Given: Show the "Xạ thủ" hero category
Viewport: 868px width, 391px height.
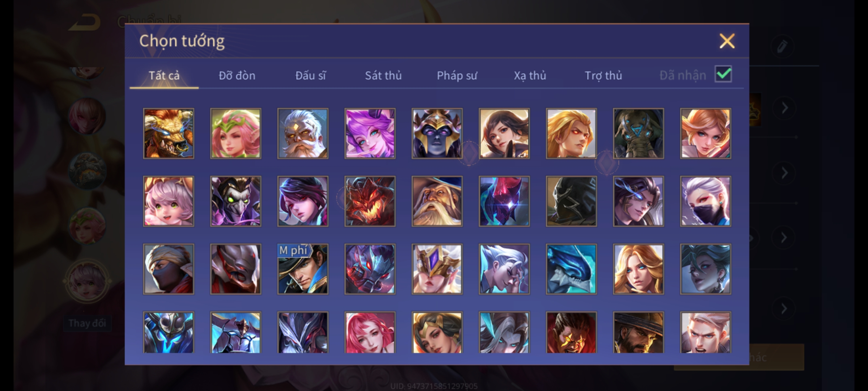Looking at the screenshot, I should 530,75.
